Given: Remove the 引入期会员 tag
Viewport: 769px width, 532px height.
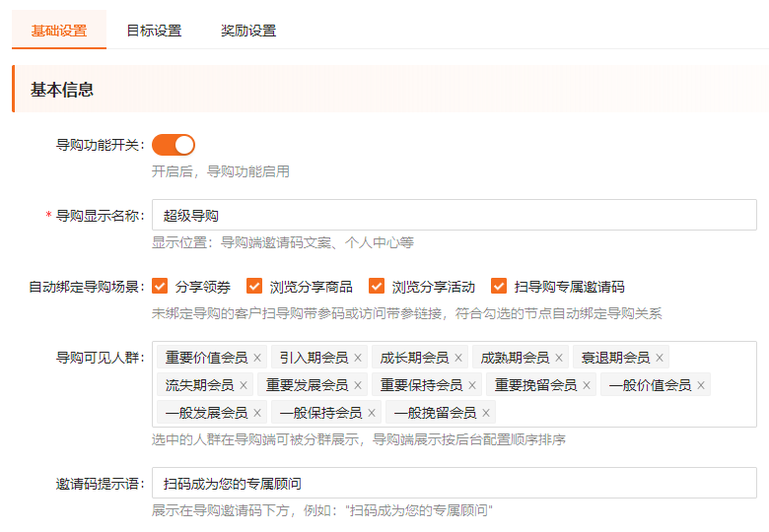Looking at the screenshot, I should (358, 358).
